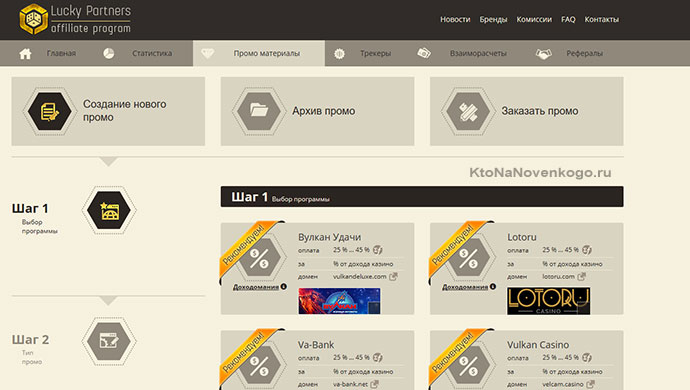Viewport: 690px width, 390px height.
Task: Click payment info icon on Вулкан Удачи
Action: pos(378,250)
